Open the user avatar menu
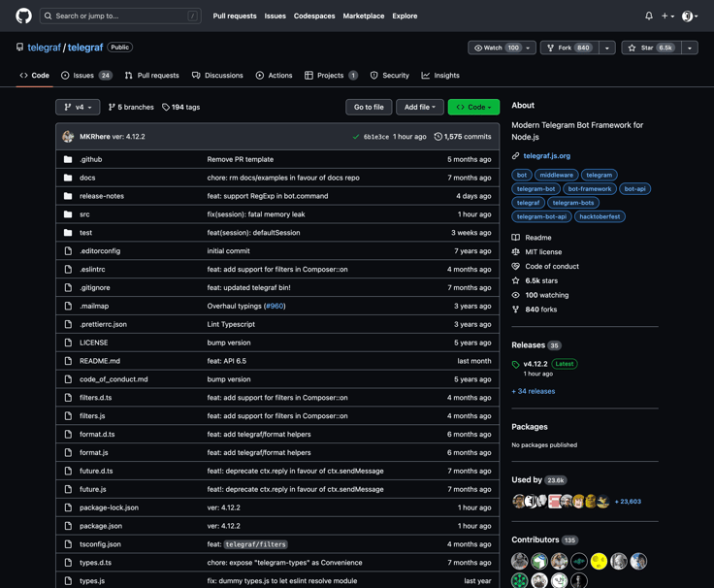Viewport: 714px width, 588px height. (690, 16)
